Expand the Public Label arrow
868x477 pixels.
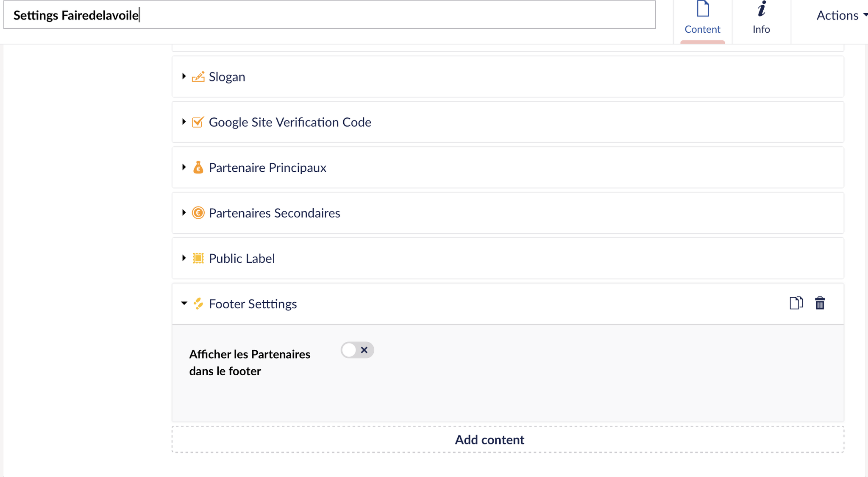pyautogui.click(x=184, y=258)
